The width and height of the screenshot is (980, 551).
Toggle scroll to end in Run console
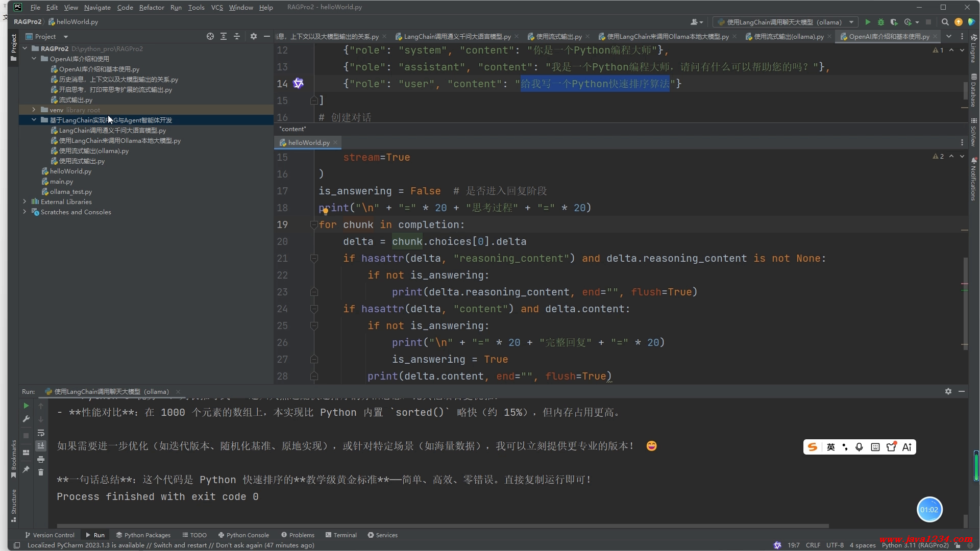(x=41, y=446)
